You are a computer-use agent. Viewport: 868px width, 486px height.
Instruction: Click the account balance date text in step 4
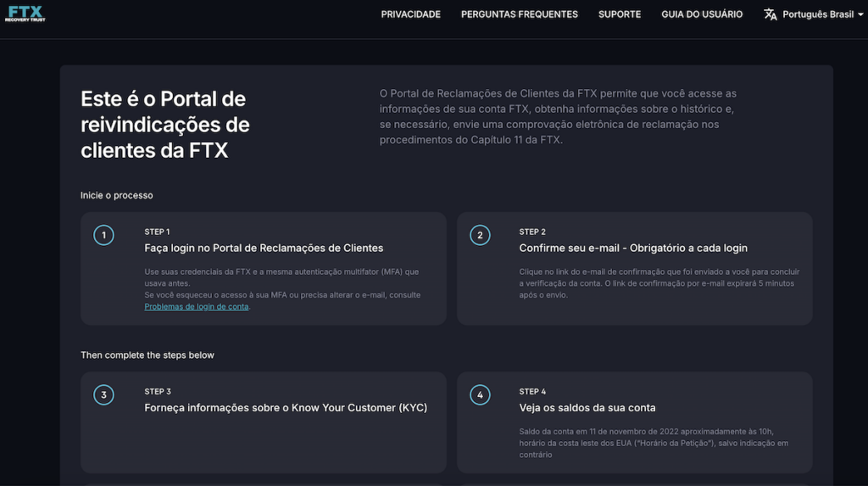coord(654,443)
